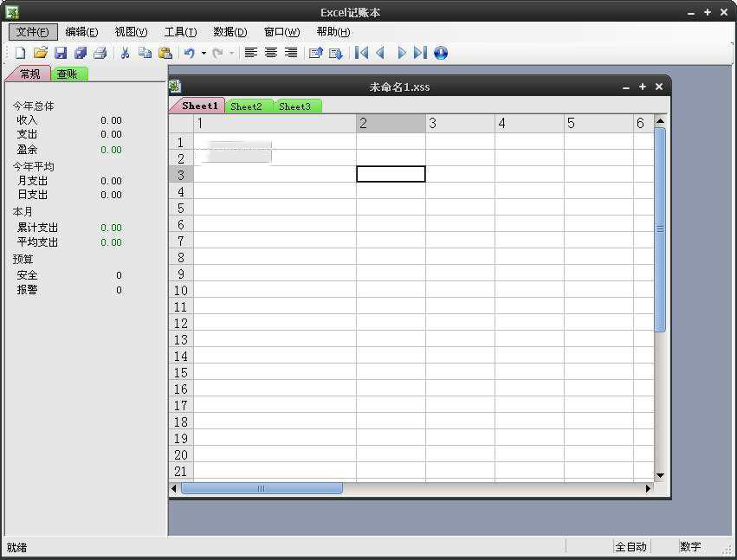The width and height of the screenshot is (737, 560).
Task: Go to the previous record arrow
Action: click(380, 53)
